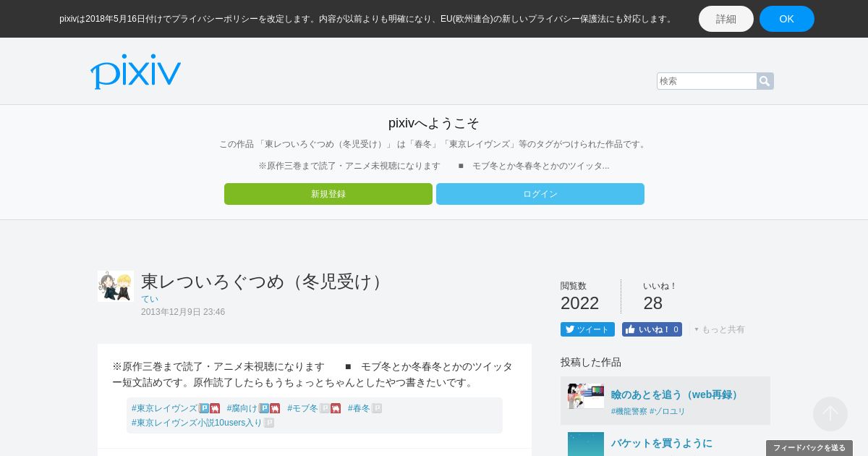This screenshot has width=868, height=456.
Task: Dismiss the privacy notice with OK
Action: (x=787, y=19)
